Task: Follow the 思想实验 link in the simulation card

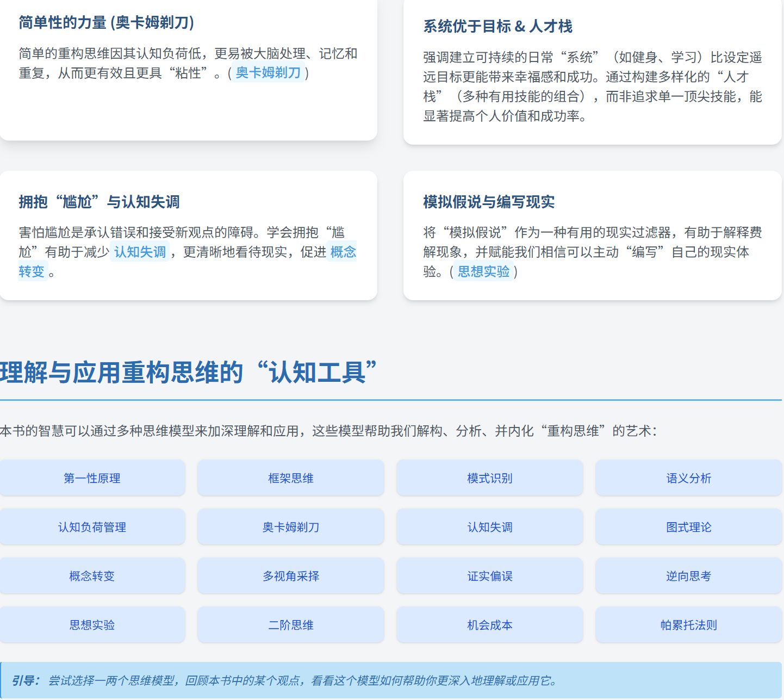Action: (483, 272)
